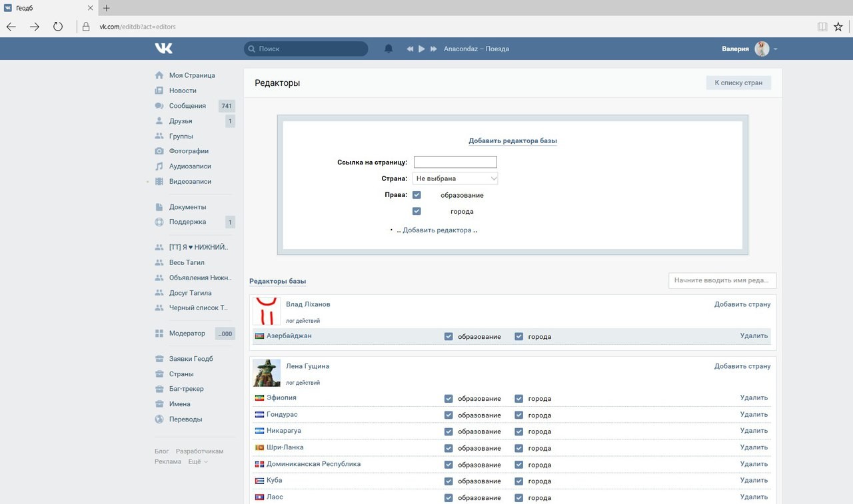The height and width of the screenshot is (504, 853).
Task: Open the profile menu arrow next to Валерия
Action: click(x=776, y=49)
